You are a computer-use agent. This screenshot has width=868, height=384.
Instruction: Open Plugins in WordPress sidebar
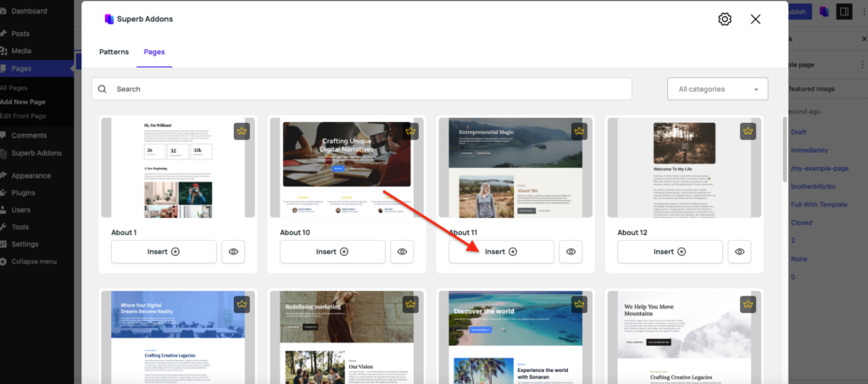pyautogui.click(x=23, y=193)
